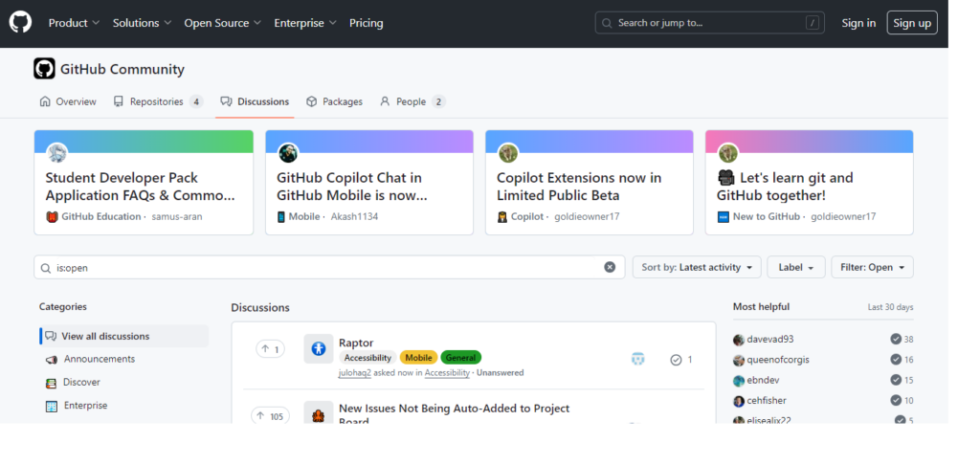
Task: Go to the Pricing page
Action: [367, 23]
